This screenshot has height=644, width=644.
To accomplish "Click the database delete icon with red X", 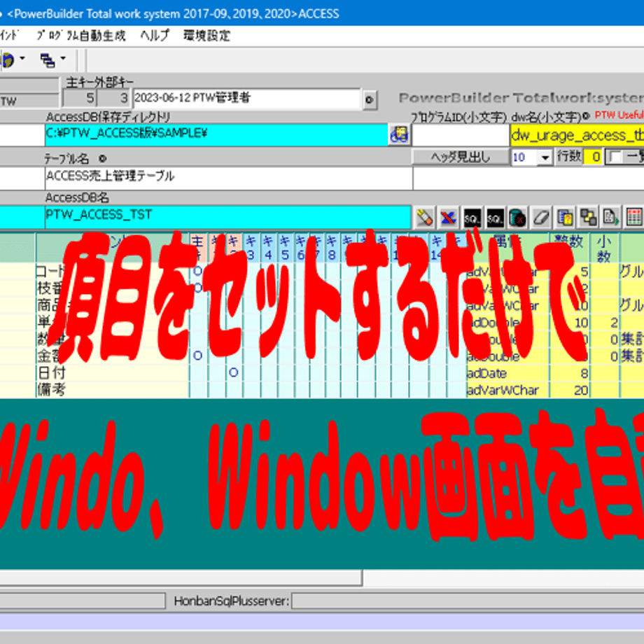I will (x=518, y=217).
